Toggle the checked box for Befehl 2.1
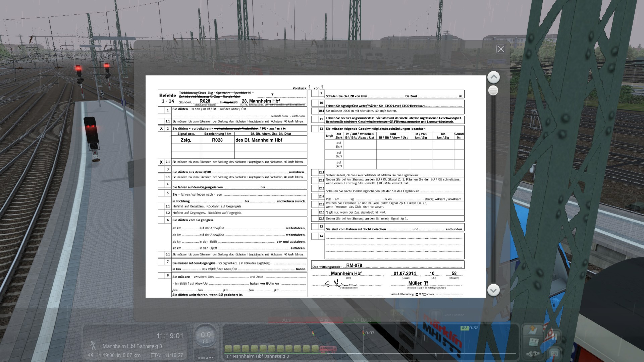This screenshot has width=644, height=362. tap(161, 162)
